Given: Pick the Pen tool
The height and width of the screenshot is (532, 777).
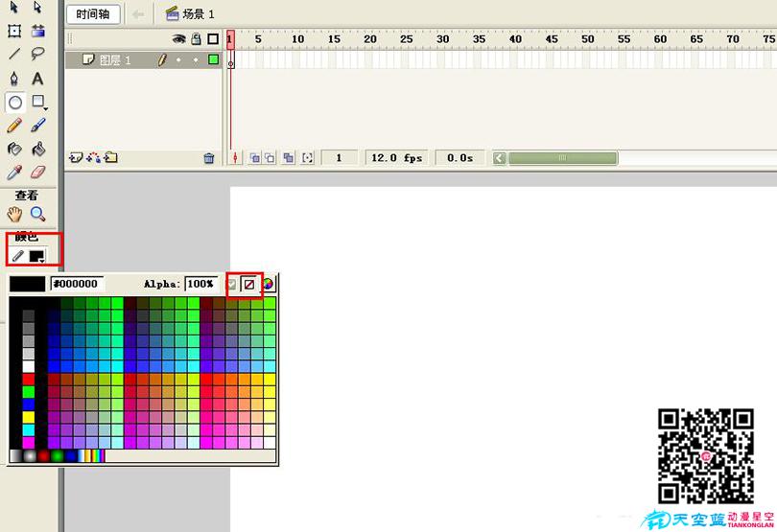Looking at the screenshot, I should pos(14,79).
